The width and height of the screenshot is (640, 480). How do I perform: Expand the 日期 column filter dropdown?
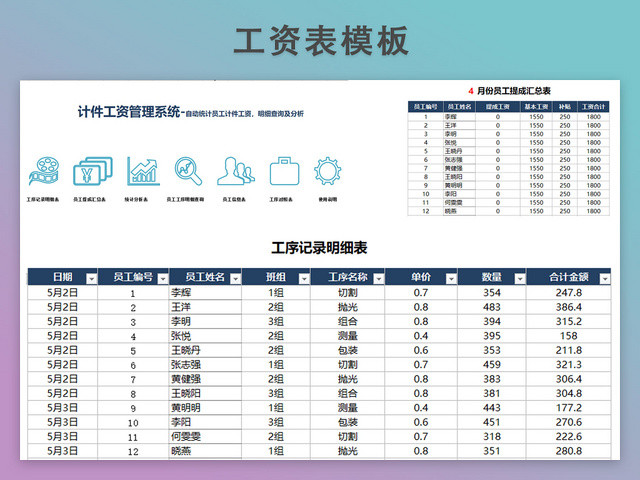92,279
